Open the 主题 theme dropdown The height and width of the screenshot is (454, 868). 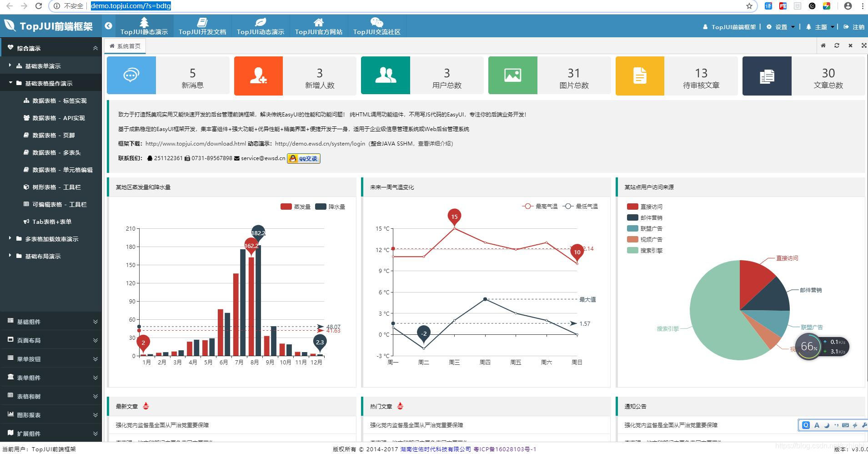(x=821, y=27)
